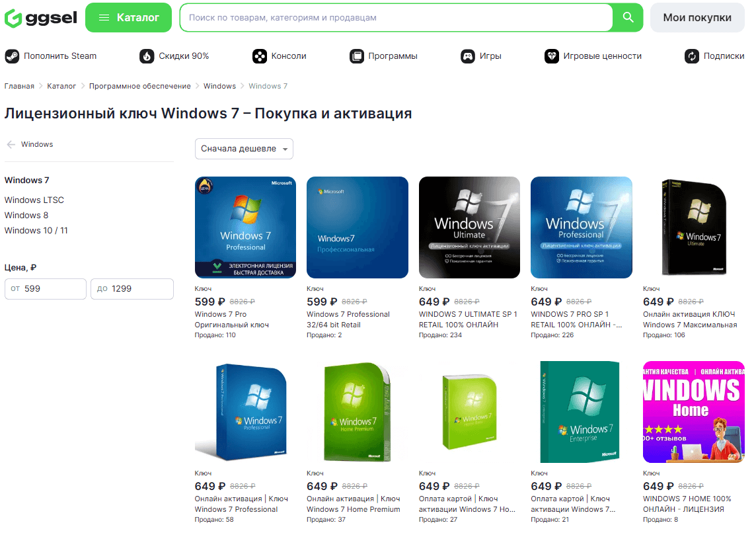Click title Windows 7 Pro Оригинальный ключ

[232, 319]
